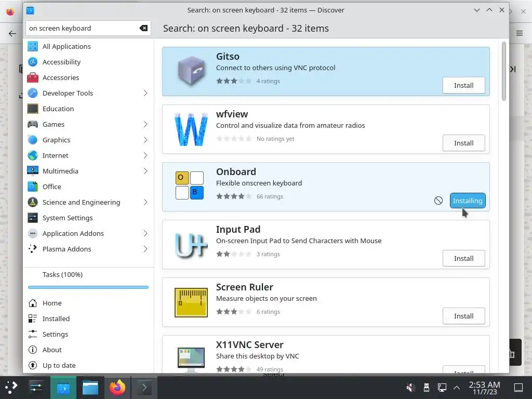Expand the Internet submenu arrow
Screen dimensions: 532x399
145,155
